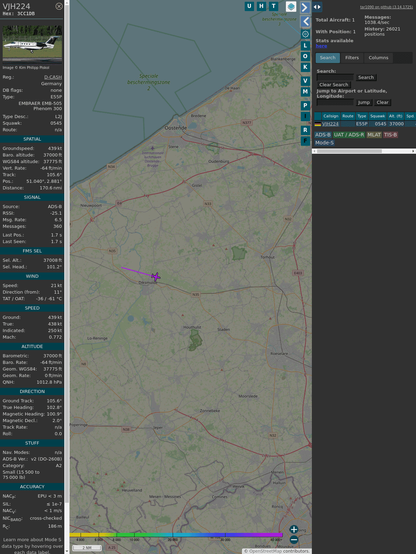This screenshot has height=554, width=416.
Task: Center map using the crosshair button
Action: click(x=305, y=34)
